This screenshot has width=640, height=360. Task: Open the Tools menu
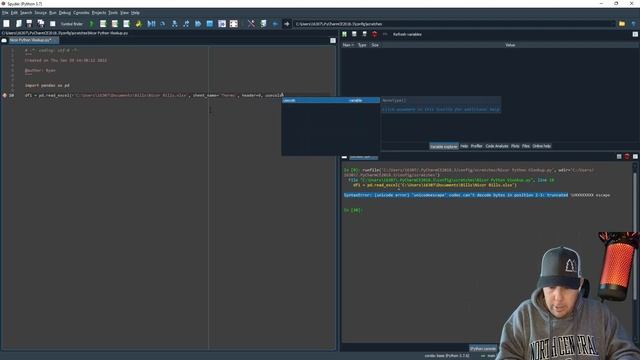113,13
